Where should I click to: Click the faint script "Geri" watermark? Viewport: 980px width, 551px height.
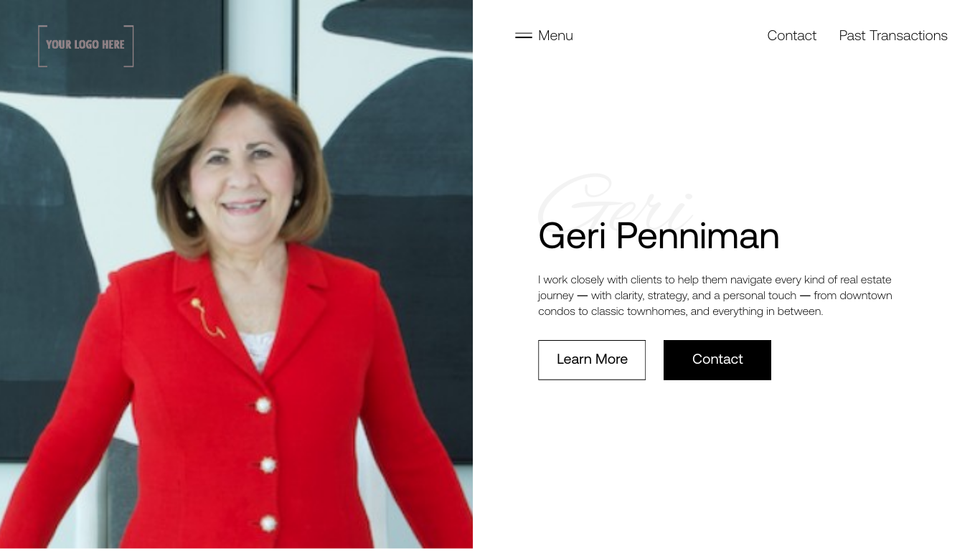pyautogui.click(x=616, y=199)
